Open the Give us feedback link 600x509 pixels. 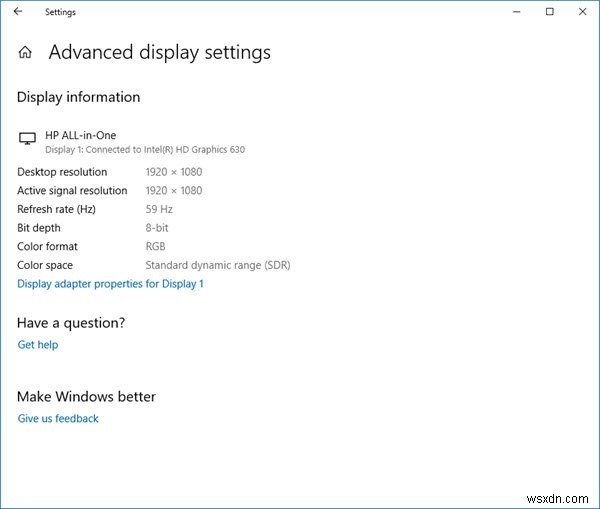[58, 418]
